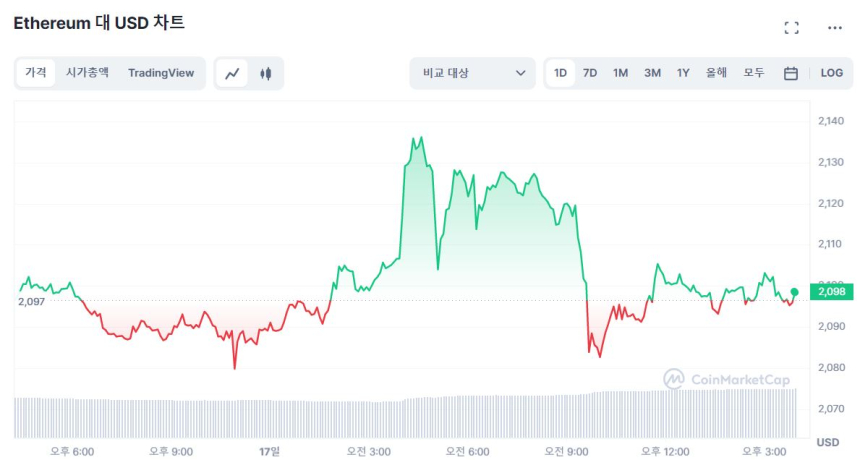
Task: Click the green current price dot
Action: point(794,292)
